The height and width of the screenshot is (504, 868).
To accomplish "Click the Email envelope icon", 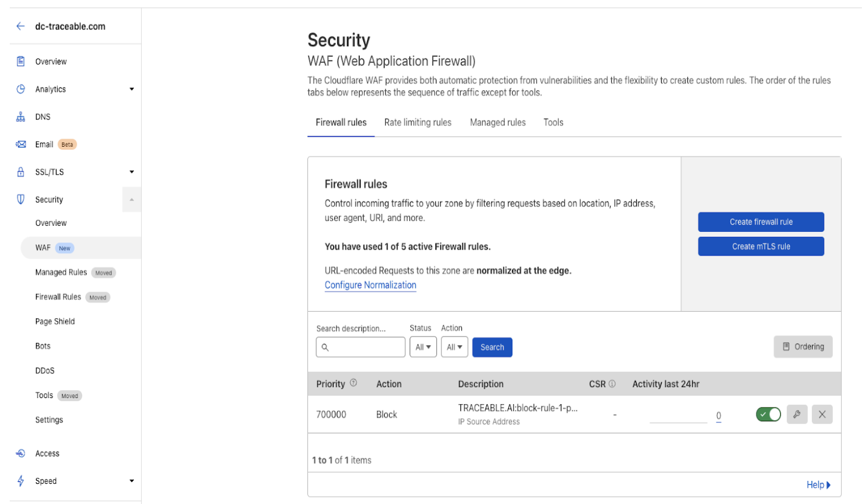I will pyautogui.click(x=21, y=144).
